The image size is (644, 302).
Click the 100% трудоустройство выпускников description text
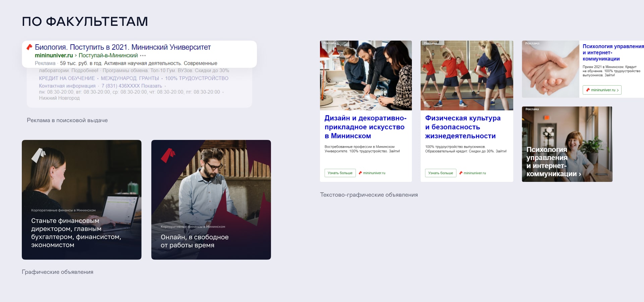pos(466,149)
